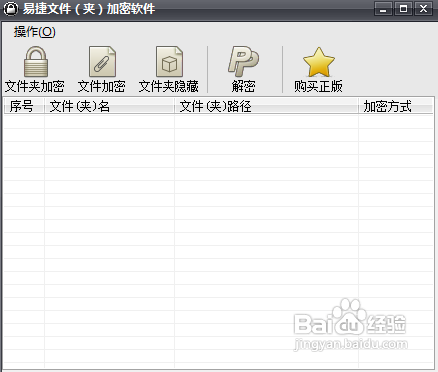
Task: Maximize the encryption software window
Action: click(403, 9)
